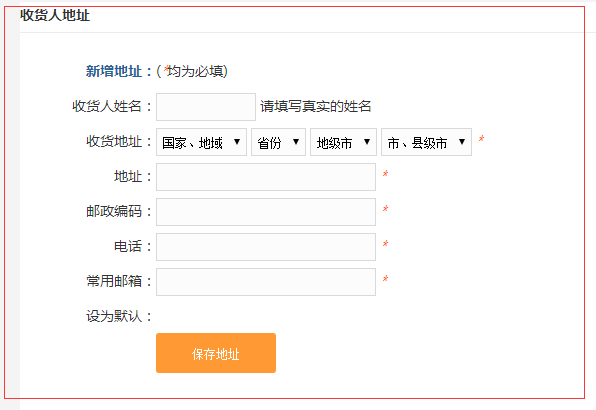Open the 国家、地域 dropdown
This screenshot has height=410, width=596.
(x=201, y=142)
